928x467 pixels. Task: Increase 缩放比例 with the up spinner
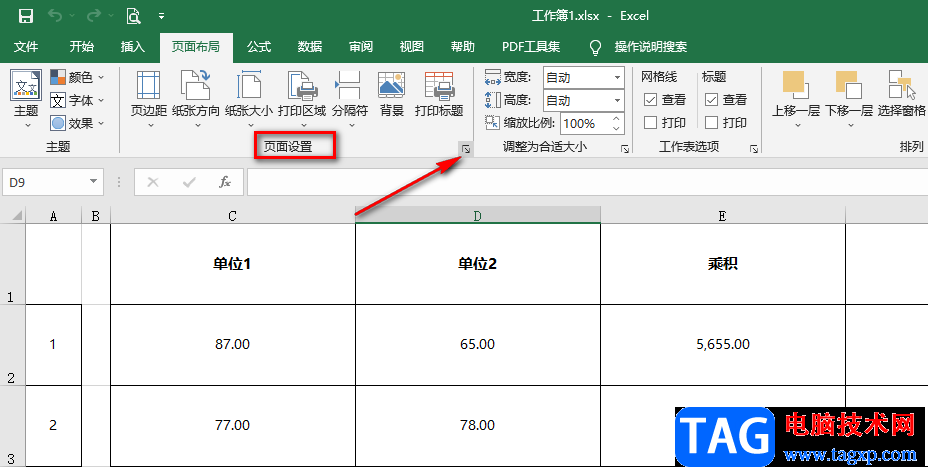coord(617,118)
